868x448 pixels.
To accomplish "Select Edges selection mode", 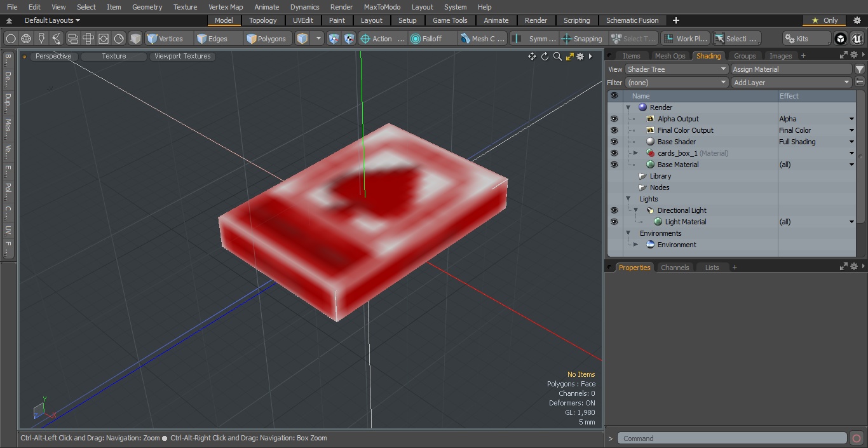I will point(218,39).
